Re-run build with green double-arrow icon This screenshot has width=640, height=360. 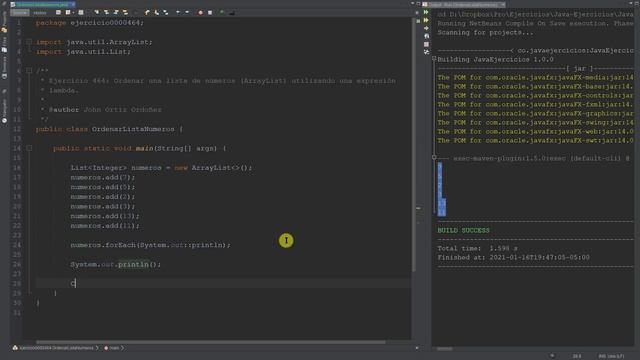pyautogui.click(x=426, y=13)
